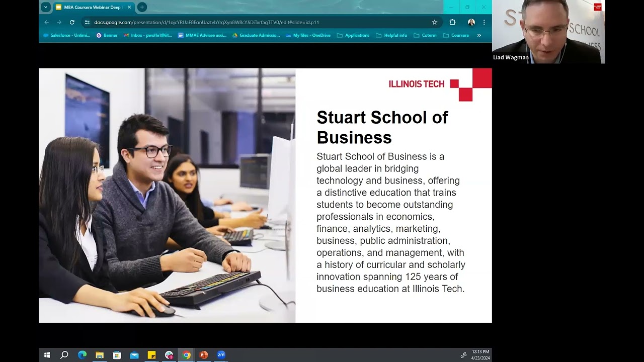Open the Salesforce bookmark
The width and height of the screenshot is (644, 362).
67,35
